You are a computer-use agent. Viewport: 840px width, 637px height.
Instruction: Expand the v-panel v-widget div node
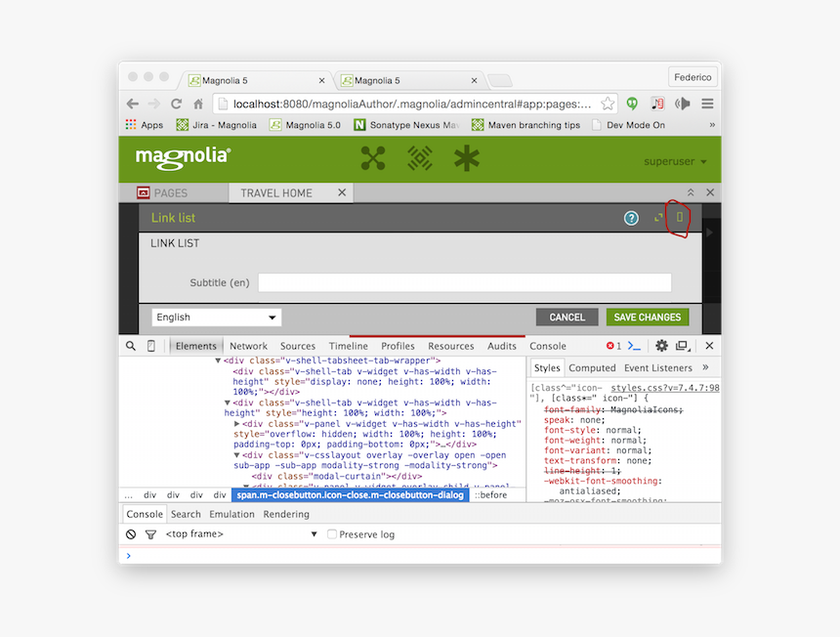[x=236, y=424]
